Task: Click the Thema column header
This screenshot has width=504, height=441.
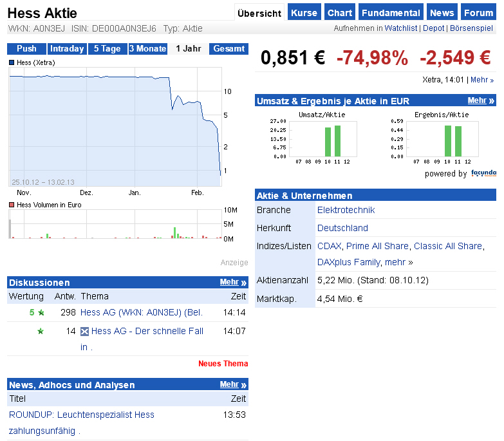Action: click(95, 296)
